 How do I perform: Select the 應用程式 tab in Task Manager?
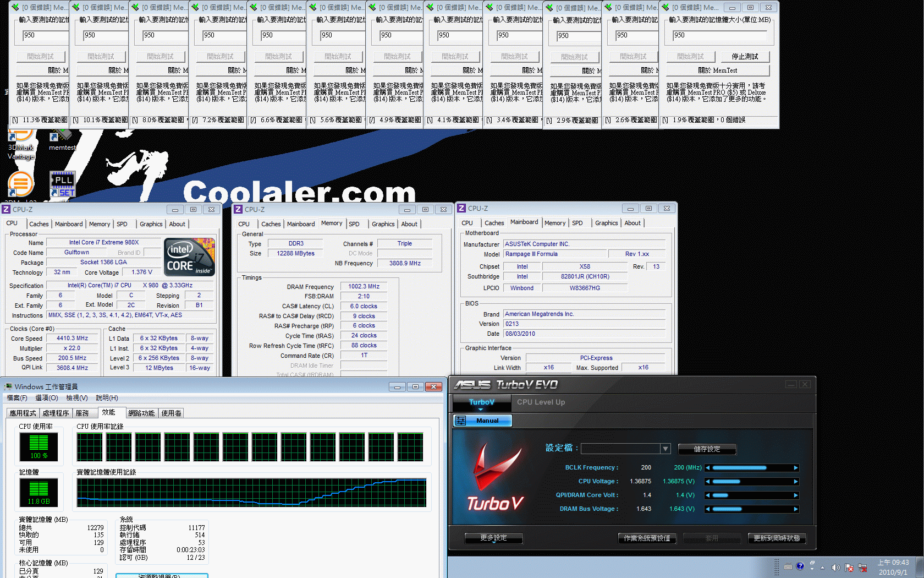coord(23,413)
